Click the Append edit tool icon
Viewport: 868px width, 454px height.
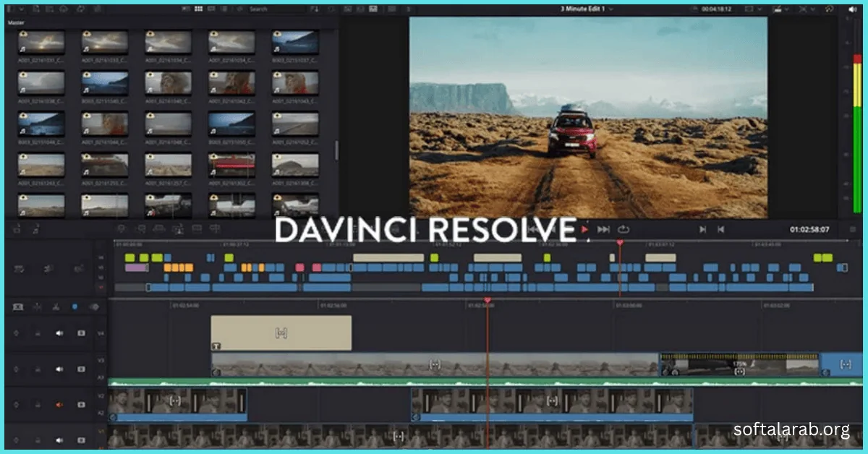[x=141, y=229]
